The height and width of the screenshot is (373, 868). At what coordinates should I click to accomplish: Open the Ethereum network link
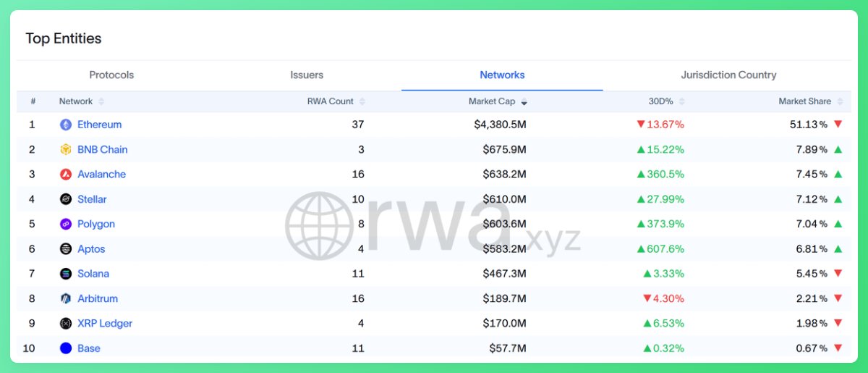[99, 125]
